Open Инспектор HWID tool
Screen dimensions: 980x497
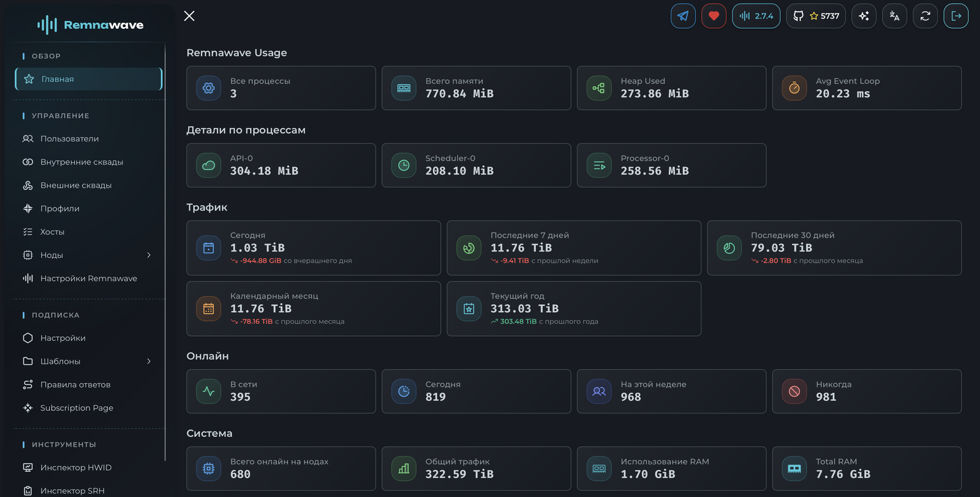(x=89, y=468)
